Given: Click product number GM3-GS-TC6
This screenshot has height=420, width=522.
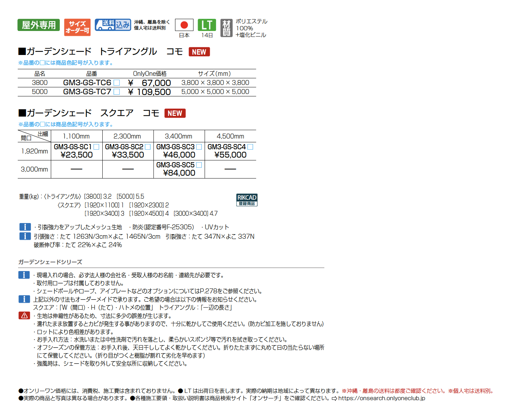Looking at the screenshot, I should [87, 83].
